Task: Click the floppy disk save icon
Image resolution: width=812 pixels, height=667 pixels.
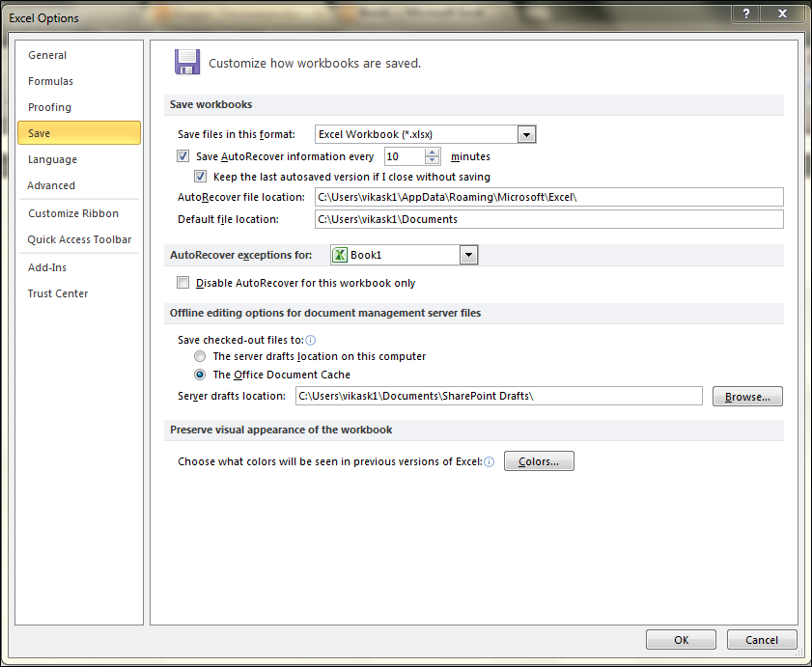Action: [x=187, y=61]
